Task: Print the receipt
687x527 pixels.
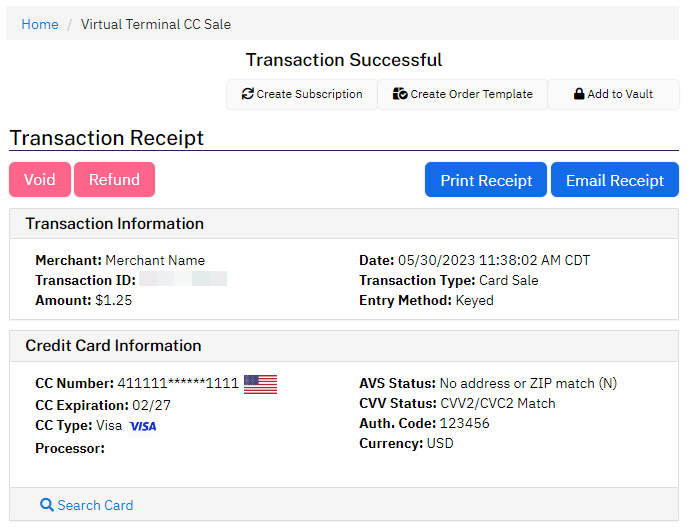Action: tap(486, 180)
